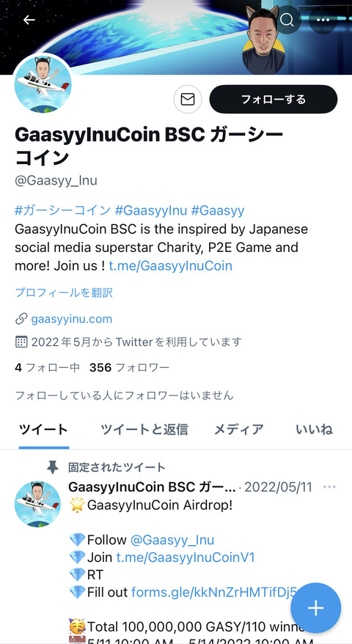
Task: Open the gaasyyinu.com website link
Action: (72, 319)
